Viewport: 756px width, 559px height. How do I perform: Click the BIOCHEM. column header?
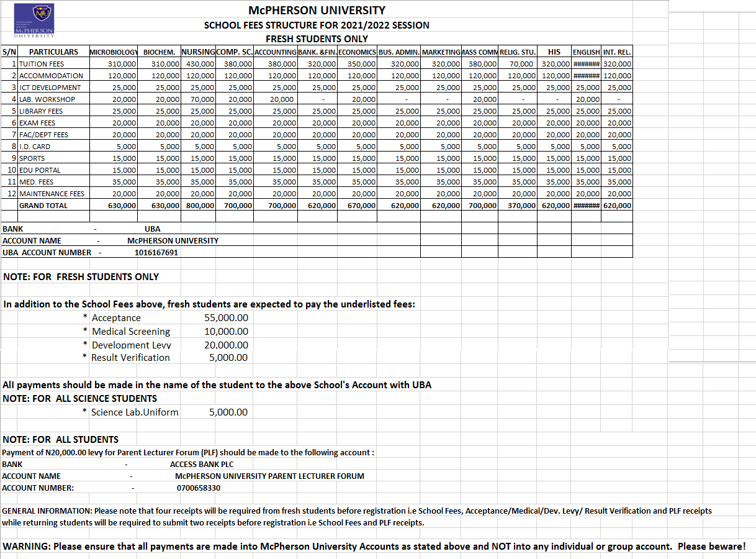(x=159, y=52)
